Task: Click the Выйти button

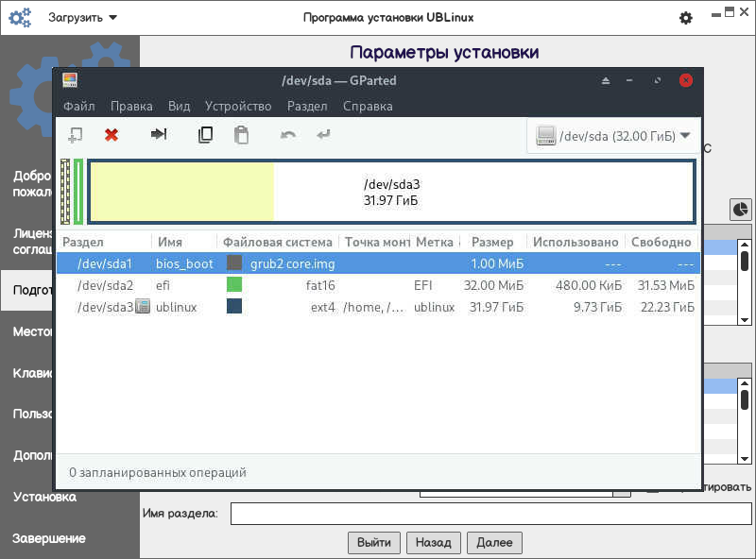Action: (x=374, y=543)
